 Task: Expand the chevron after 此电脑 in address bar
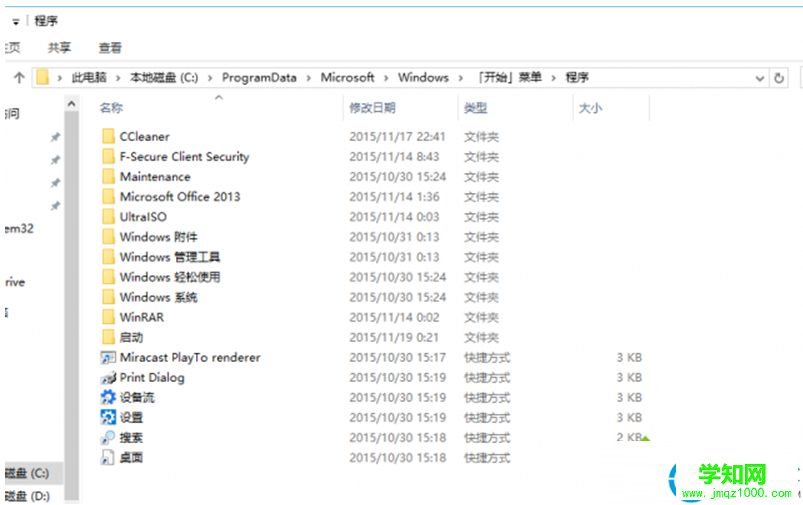(x=118, y=78)
